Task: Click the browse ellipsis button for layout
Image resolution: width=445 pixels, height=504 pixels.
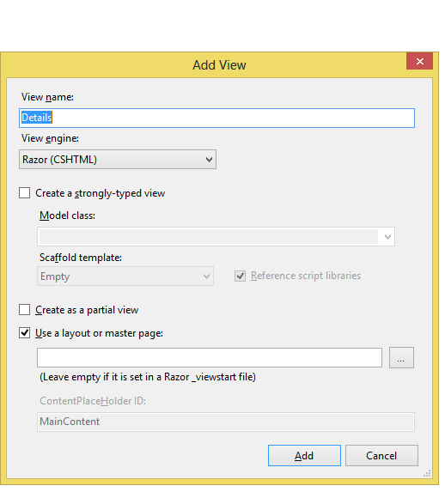Action: (x=401, y=357)
